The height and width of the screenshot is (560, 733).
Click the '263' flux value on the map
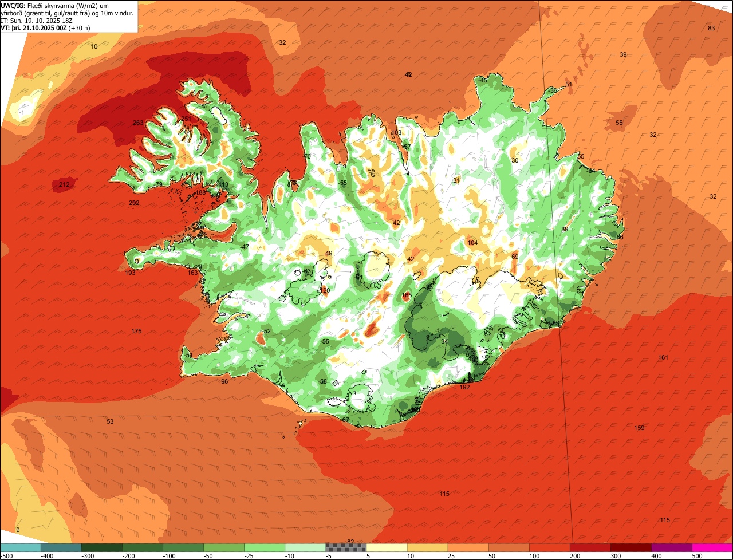click(138, 123)
